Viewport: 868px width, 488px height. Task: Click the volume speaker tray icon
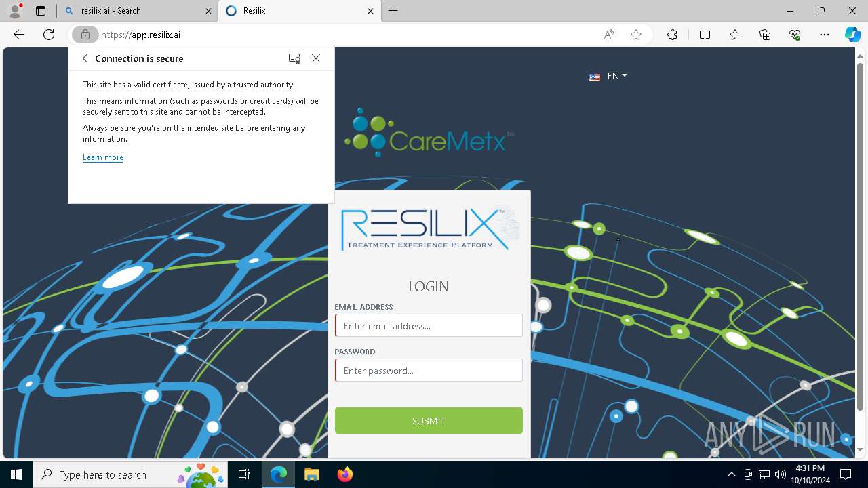(780, 474)
